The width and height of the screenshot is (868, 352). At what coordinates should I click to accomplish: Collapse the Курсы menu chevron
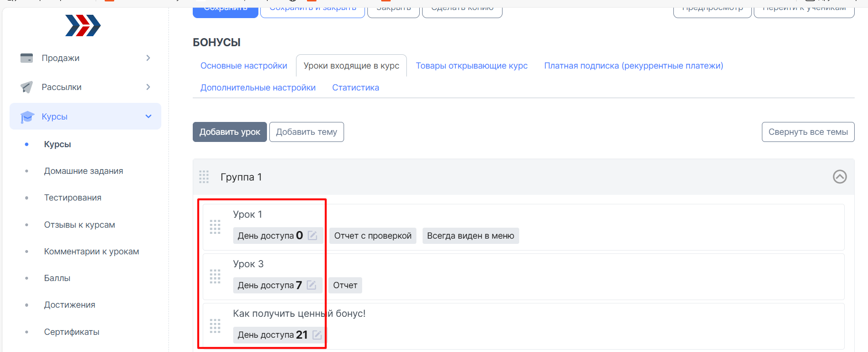click(148, 116)
